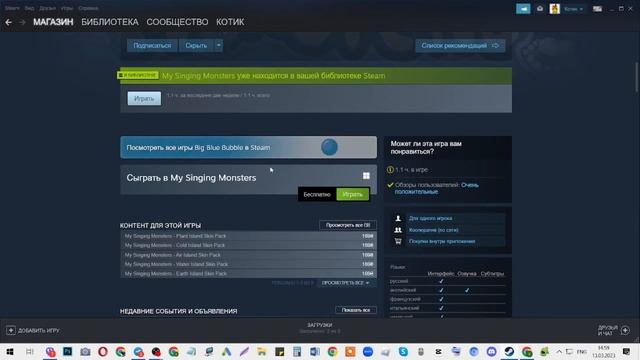Click the Подписаться button
The image size is (640, 360).
pos(152,45)
